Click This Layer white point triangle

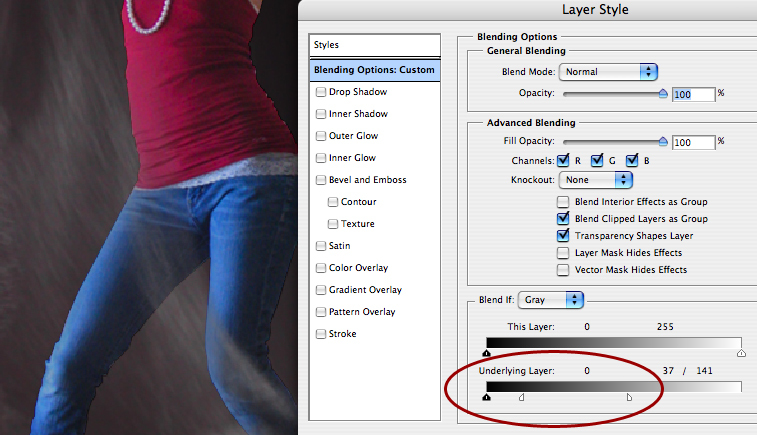741,353
